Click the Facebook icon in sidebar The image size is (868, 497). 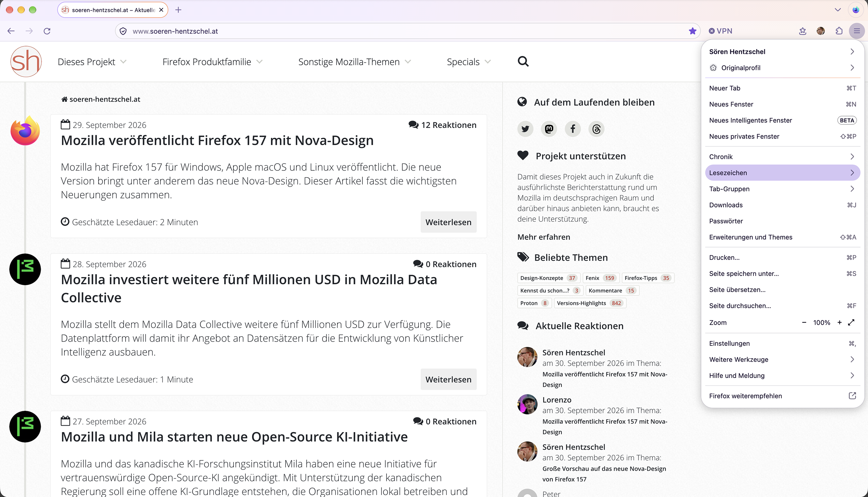573,129
